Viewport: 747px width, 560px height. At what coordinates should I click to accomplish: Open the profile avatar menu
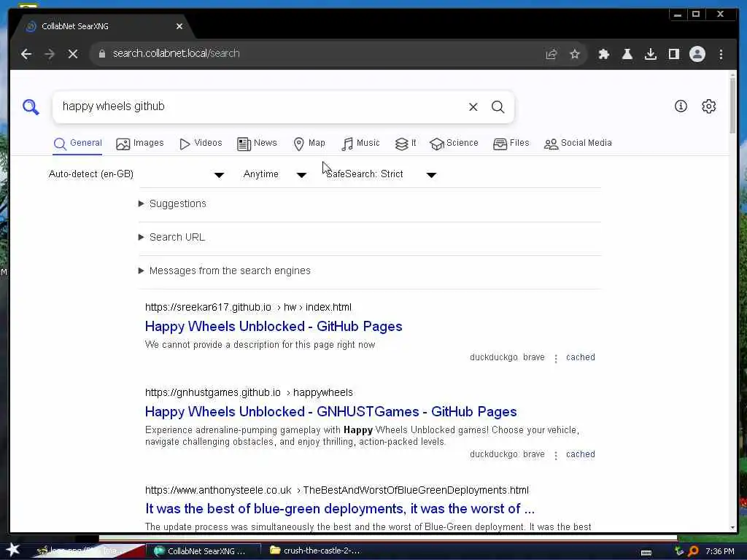click(697, 54)
